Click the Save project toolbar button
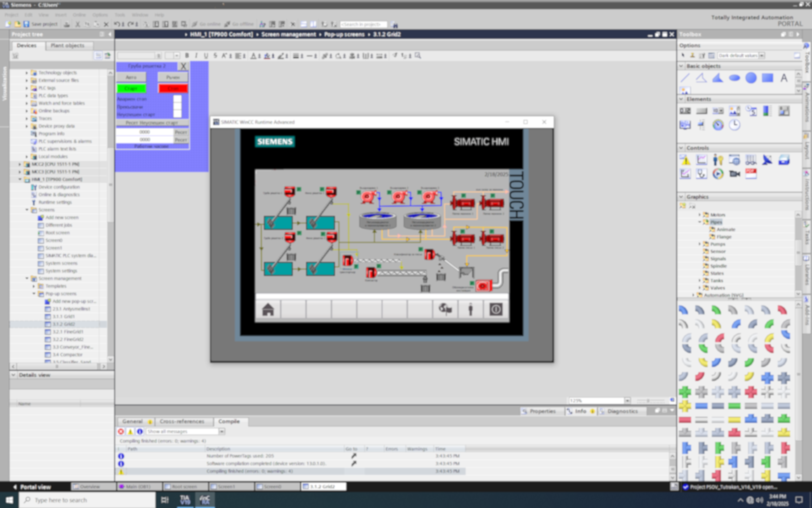 pos(40,24)
